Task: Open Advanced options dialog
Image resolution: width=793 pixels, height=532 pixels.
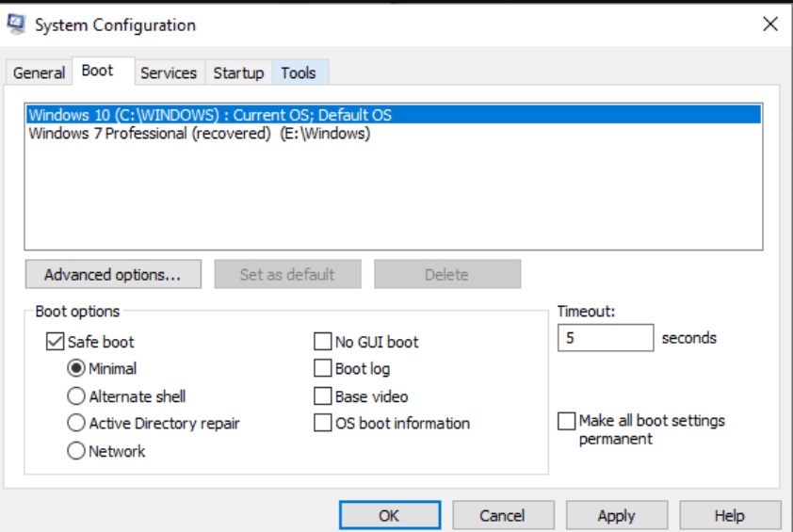Action: [x=112, y=275]
